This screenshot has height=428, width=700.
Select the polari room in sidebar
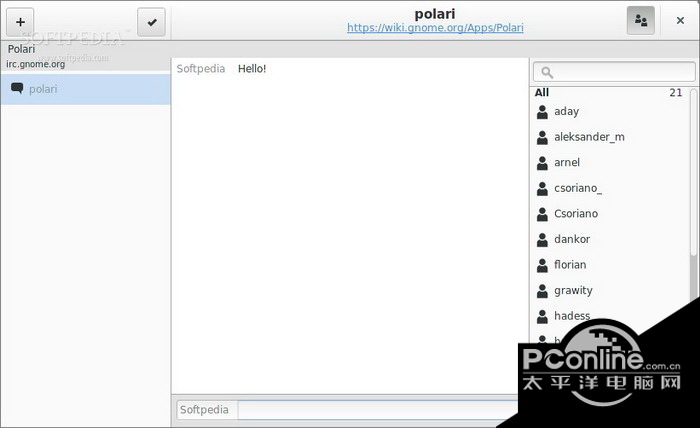(86, 89)
